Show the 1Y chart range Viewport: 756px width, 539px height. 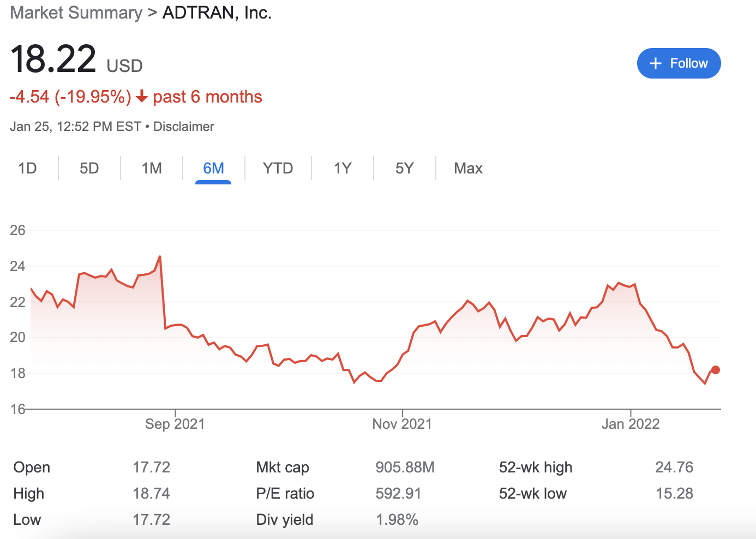(343, 168)
